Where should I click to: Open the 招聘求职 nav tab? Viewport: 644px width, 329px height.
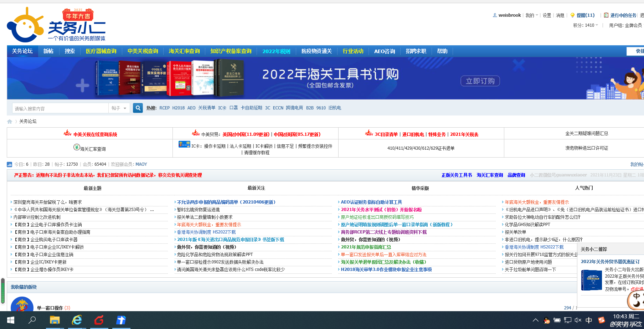tap(416, 51)
